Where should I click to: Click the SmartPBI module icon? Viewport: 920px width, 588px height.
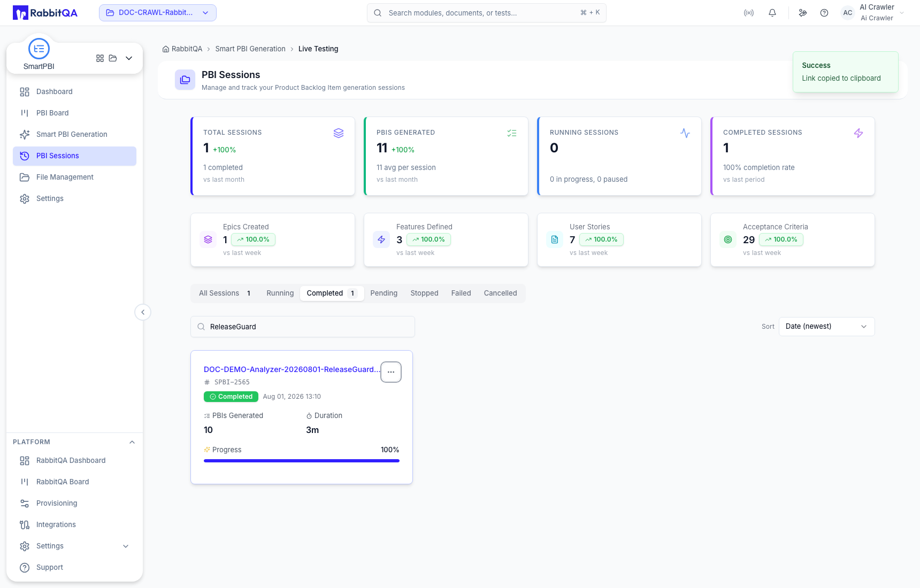[x=39, y=49]
